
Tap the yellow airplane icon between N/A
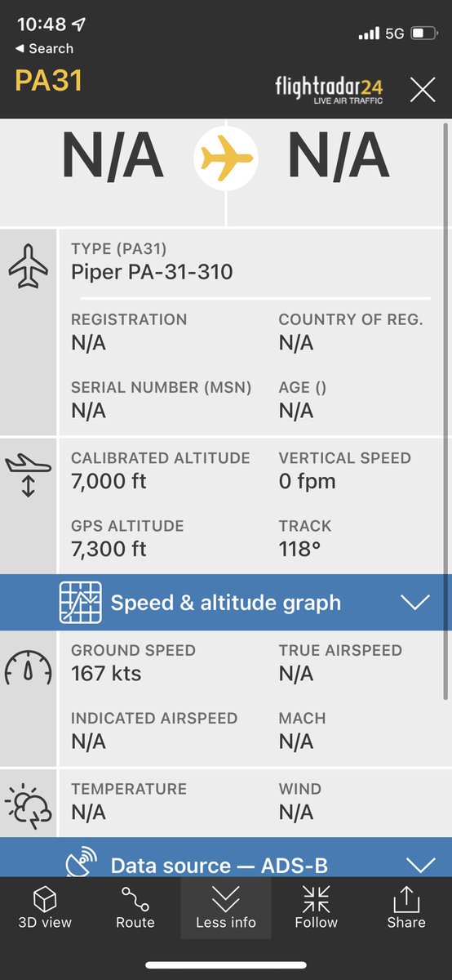[226, 158]
